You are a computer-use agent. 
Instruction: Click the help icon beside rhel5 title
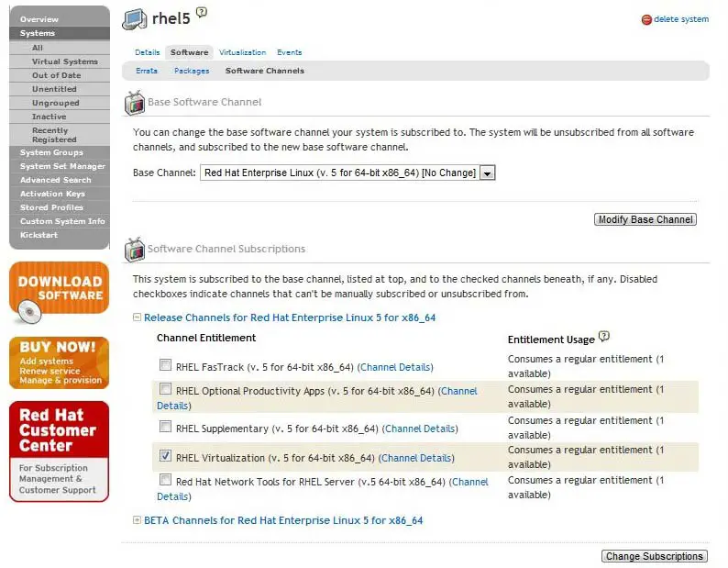tap(202, 12)
